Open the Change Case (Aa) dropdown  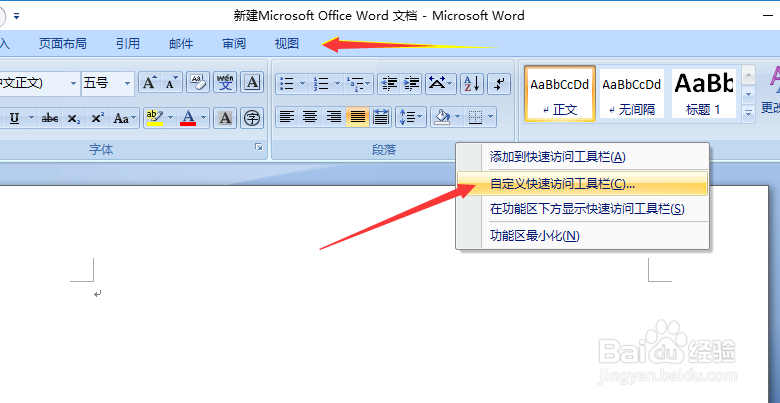click(x=125, y=118)
